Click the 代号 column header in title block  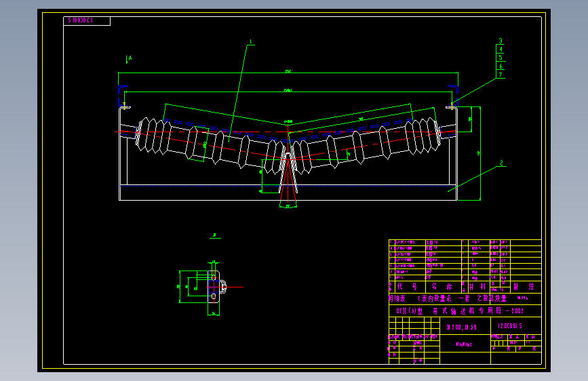407,287
